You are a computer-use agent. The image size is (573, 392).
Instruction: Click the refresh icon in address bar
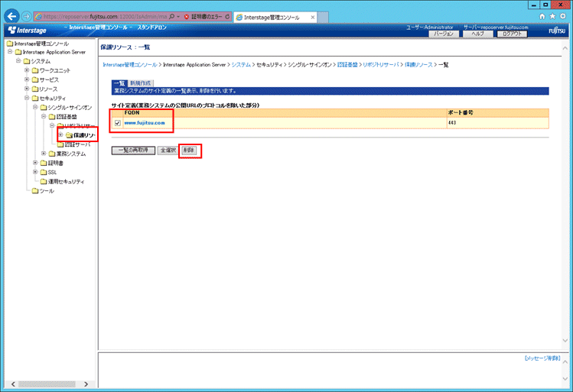coord(227,17)
